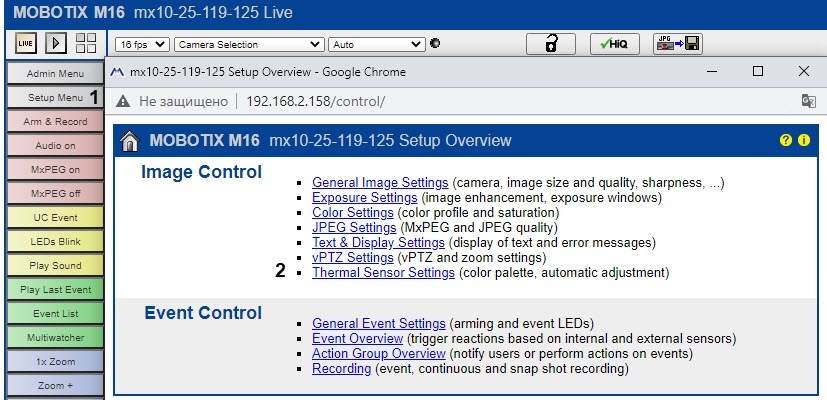The image size is (827, 400).
Task: Open the Setup Menu
Action: tap(55, 98)
